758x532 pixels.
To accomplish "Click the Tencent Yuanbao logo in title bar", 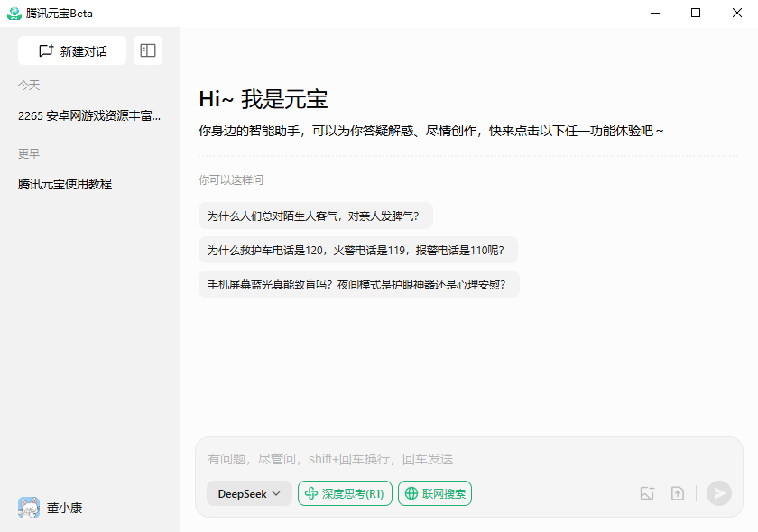I will 13,13.
